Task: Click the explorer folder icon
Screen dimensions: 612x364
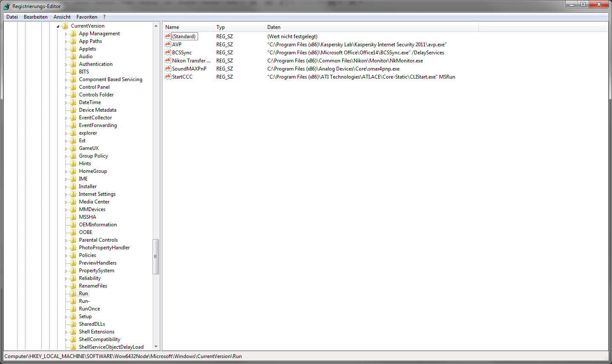Action: 74,133
